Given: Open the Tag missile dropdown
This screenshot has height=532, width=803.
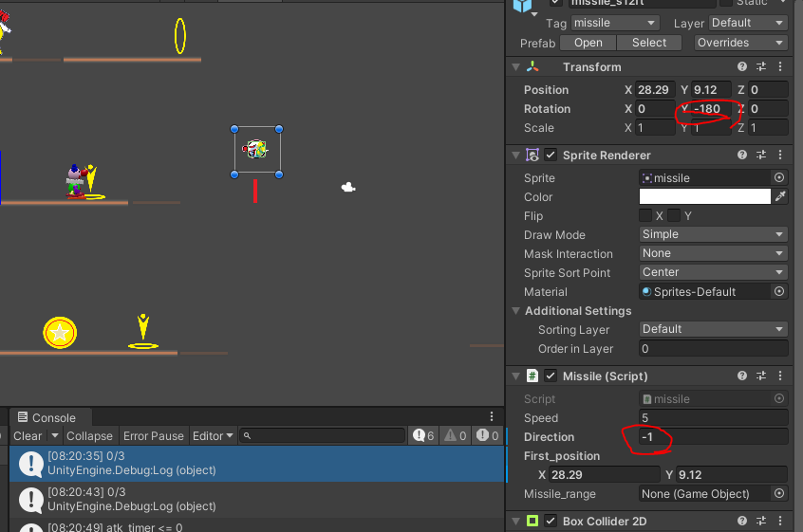Looking at the screenshot, I should pyautogui.click(x=614, y=23).
